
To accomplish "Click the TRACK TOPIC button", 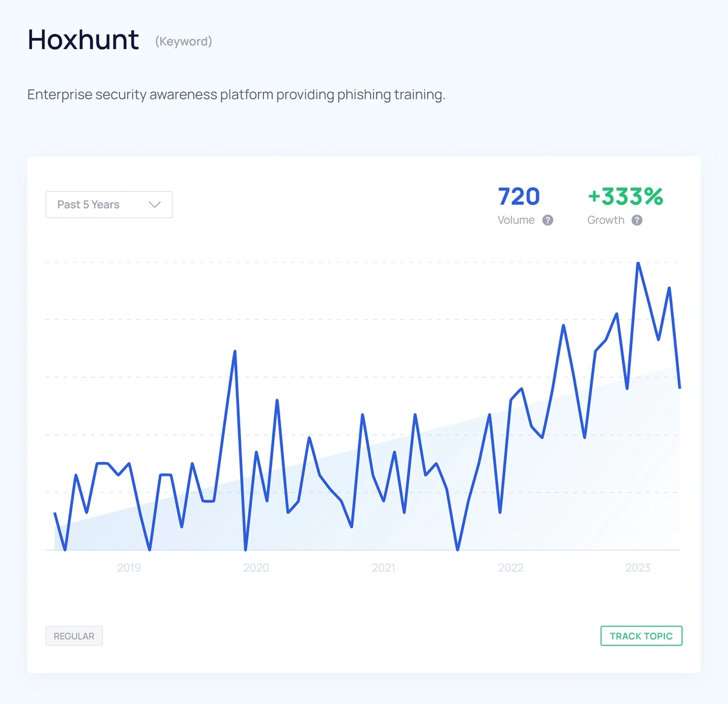I will 641,636.
